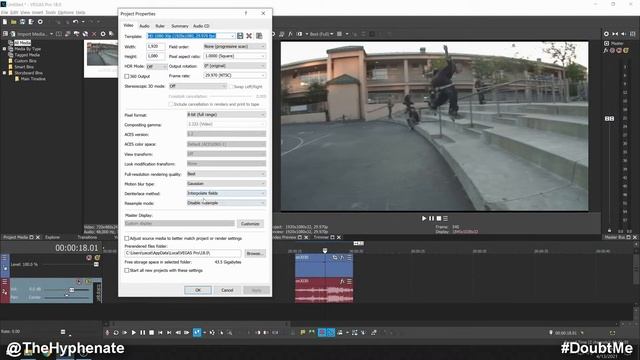Toggle the video track solo icon
This screenshot has width=640, height=360.
tap(97, 258)
